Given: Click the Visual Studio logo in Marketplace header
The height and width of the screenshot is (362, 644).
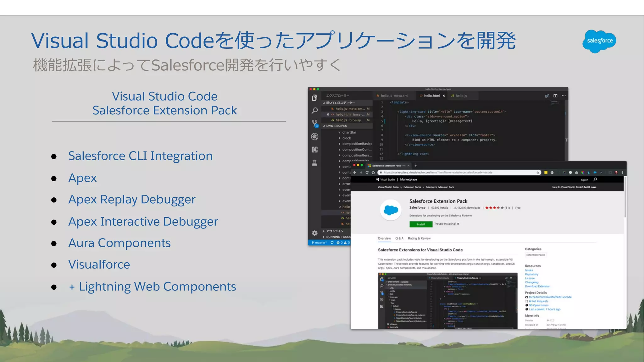Looking at the screenshot, I should 385,179.
